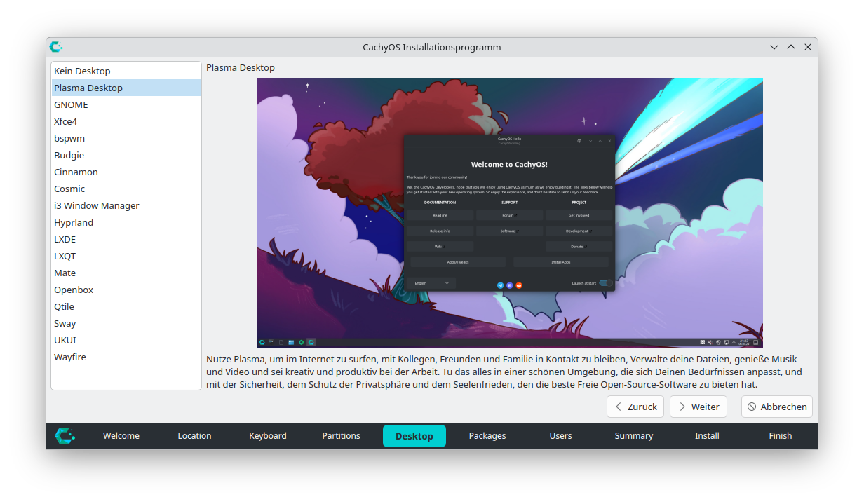Select UKUI from the list

pyautogui.click(x=126, y=340)
